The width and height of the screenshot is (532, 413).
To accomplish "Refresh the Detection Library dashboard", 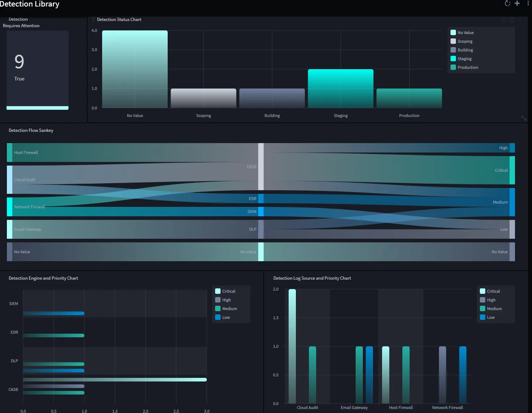I will click(507, 3).
